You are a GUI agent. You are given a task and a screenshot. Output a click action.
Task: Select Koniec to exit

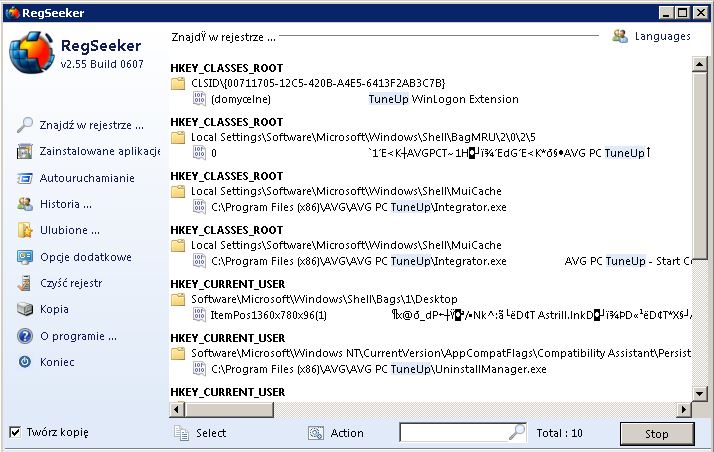57,362
